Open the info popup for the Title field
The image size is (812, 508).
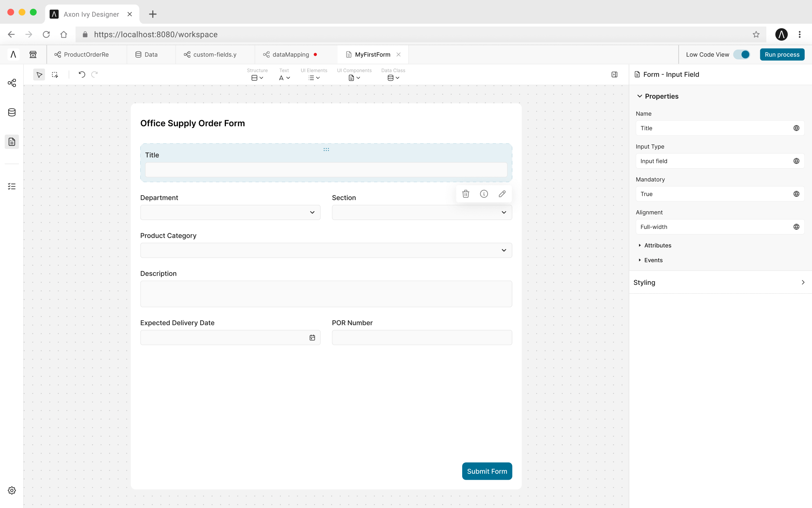point(484,194)
